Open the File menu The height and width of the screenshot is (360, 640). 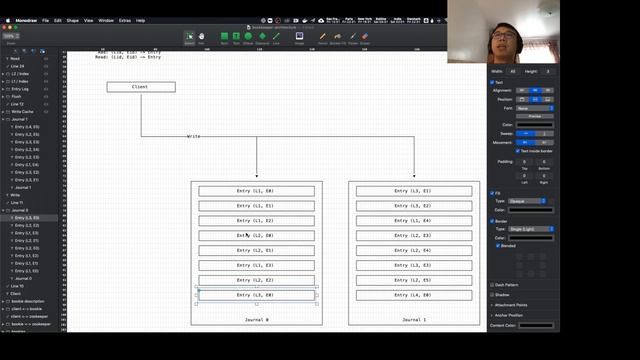click(x=45, y=20)
